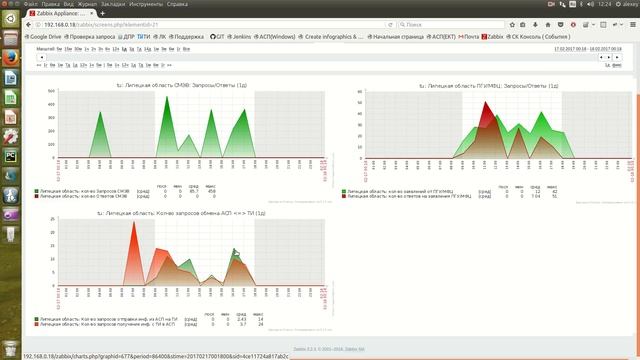Open the Справка menu
The width and height of the screenshot is (640, 360).
pyautogui.click(x=177, y=4)
